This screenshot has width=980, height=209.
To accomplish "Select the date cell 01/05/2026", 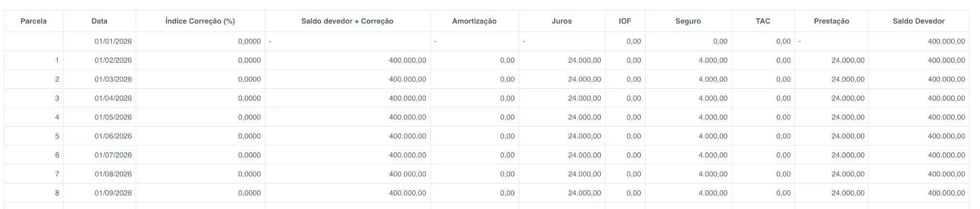I will [113, 117].
